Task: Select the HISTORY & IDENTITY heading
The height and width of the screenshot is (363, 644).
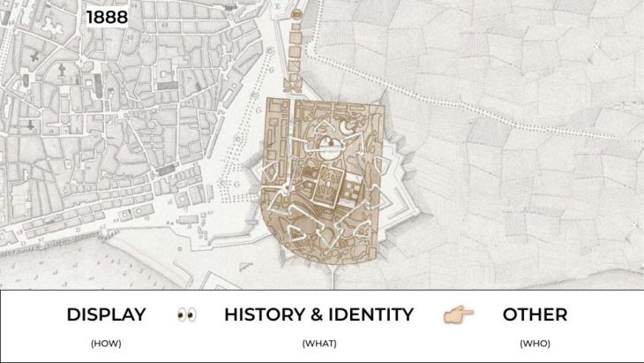Action: 318,314
